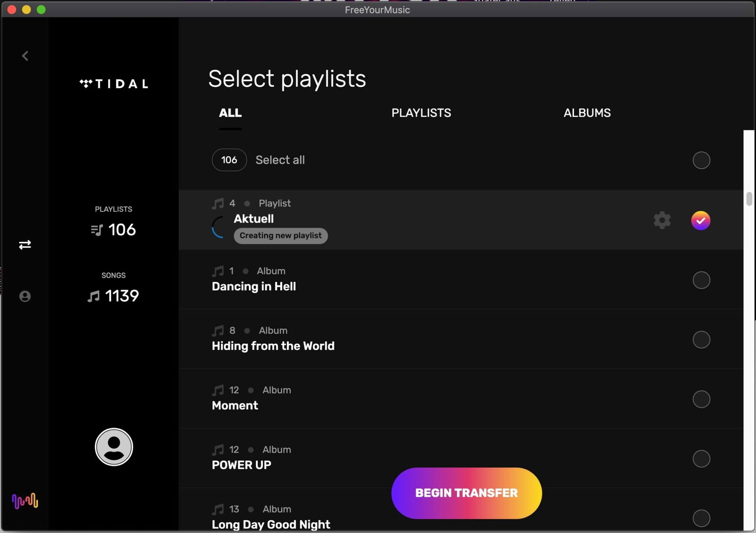The height and width of the screenshot is (533, 756).
Task: Check the Hiding from the World album
Action: coord(701,340)
